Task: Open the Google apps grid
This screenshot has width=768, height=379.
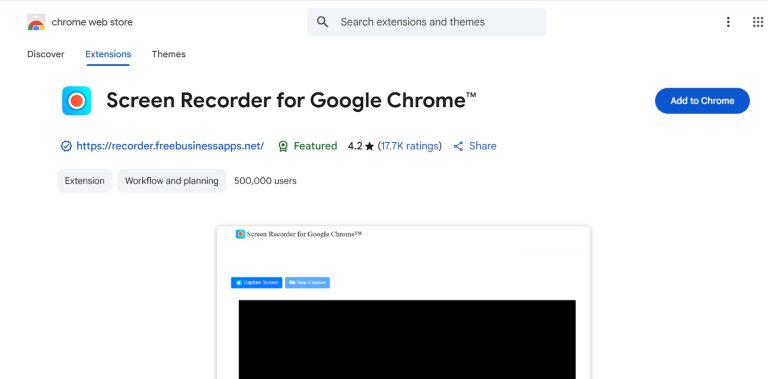Action: 757,22
